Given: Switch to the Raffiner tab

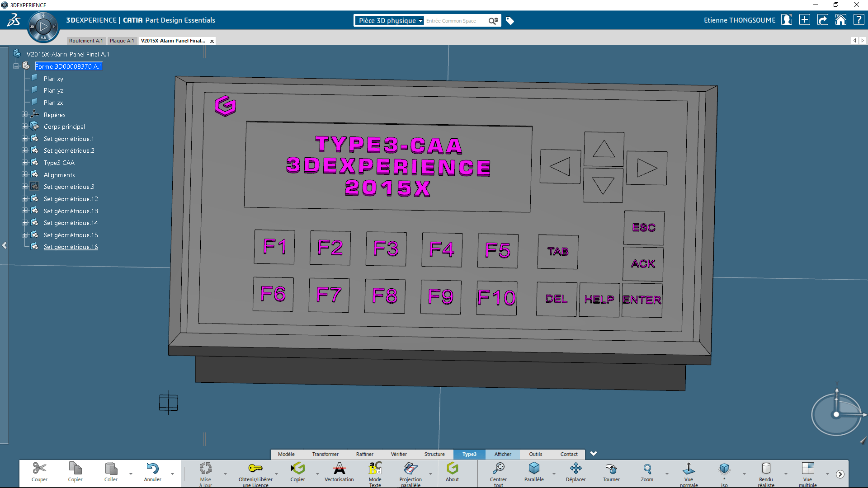Looking at the screenshot, I should point(364,454).
